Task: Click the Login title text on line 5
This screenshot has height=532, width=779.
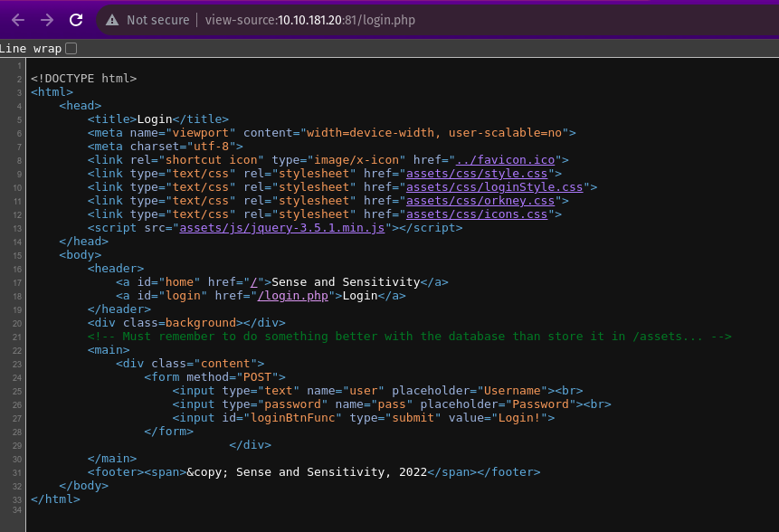Action: (155, 119)
